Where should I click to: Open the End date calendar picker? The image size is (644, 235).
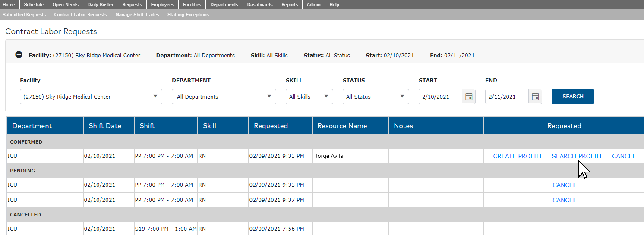click(535, 97)
